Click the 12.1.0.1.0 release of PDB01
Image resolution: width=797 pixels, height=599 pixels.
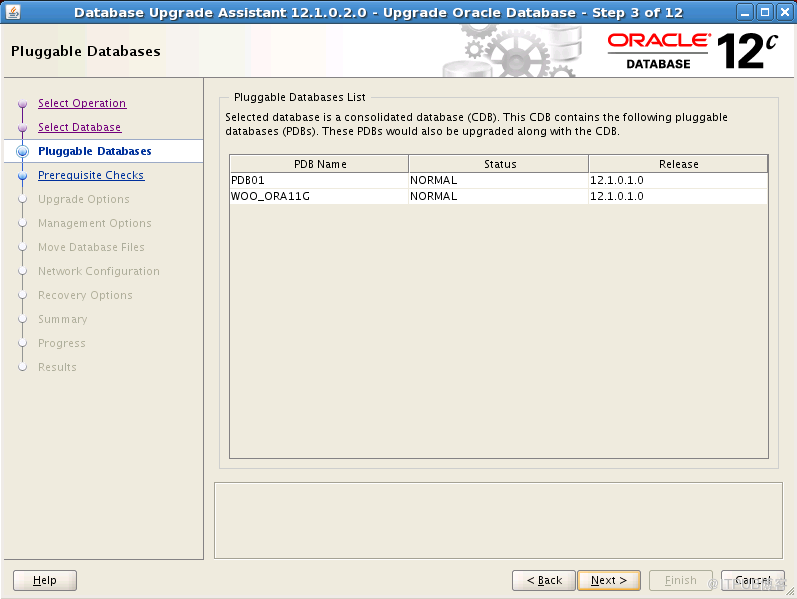pyautogui.click(x=678, y=181)
